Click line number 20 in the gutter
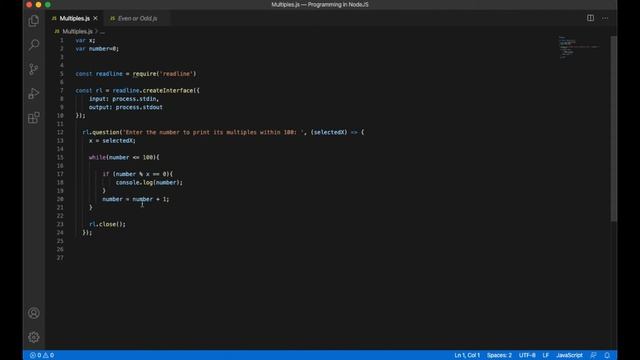This screenshot has height=360, width=640. pyautogui.click(x=60, y=199)
